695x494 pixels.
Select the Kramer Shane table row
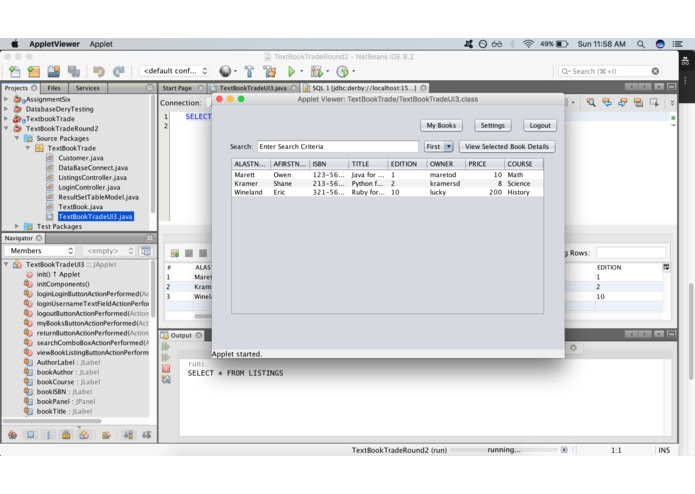coord(387,183)
